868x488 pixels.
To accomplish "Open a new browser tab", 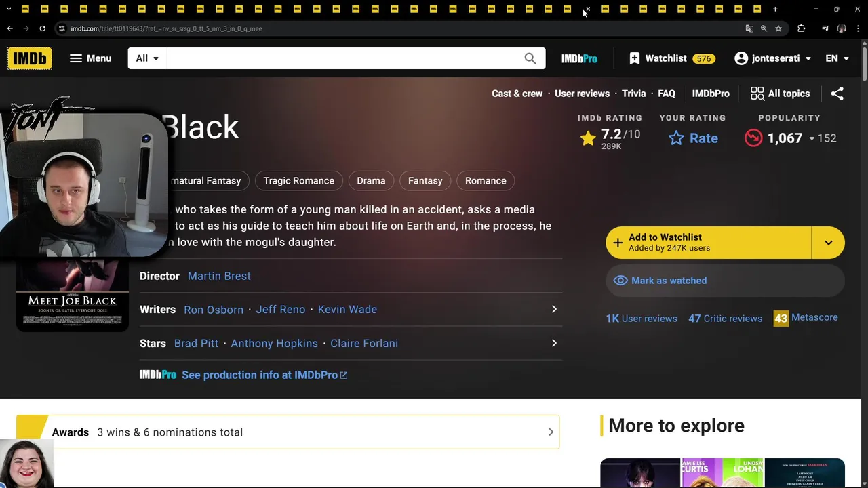I will click(775, 9).
